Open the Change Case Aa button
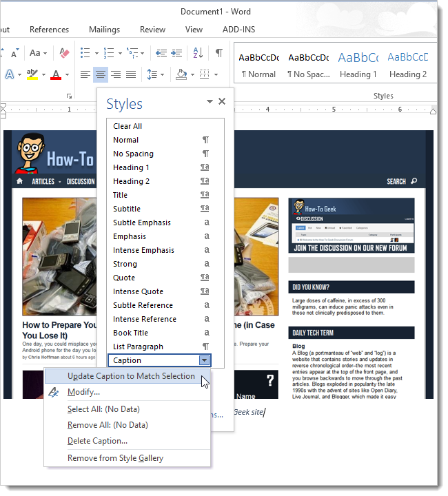 pyautogui.click(x=38, y=53)
